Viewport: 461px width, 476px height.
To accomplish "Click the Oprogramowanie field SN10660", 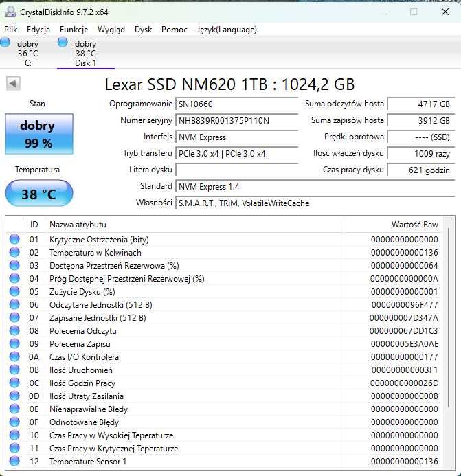I will click(236, 104).
